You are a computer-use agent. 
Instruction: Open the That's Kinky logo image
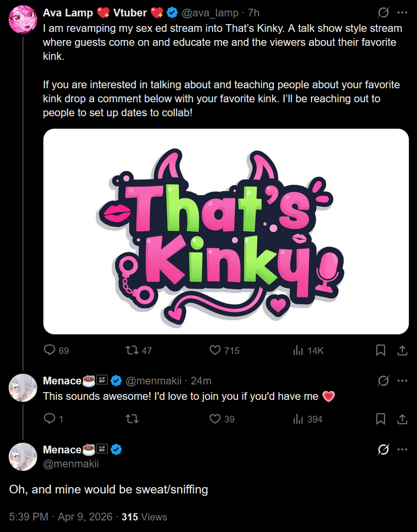[x=226, y=232]
